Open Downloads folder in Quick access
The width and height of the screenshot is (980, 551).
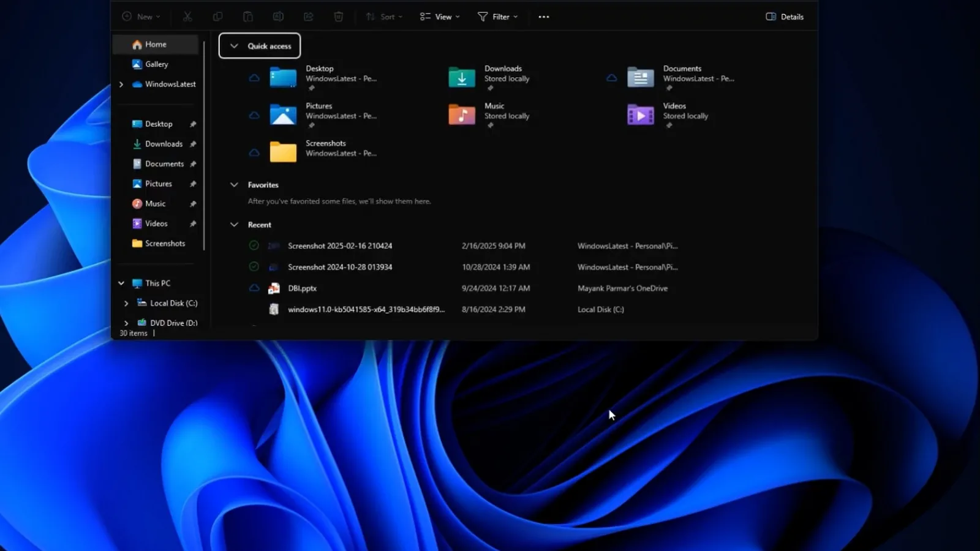489,78
